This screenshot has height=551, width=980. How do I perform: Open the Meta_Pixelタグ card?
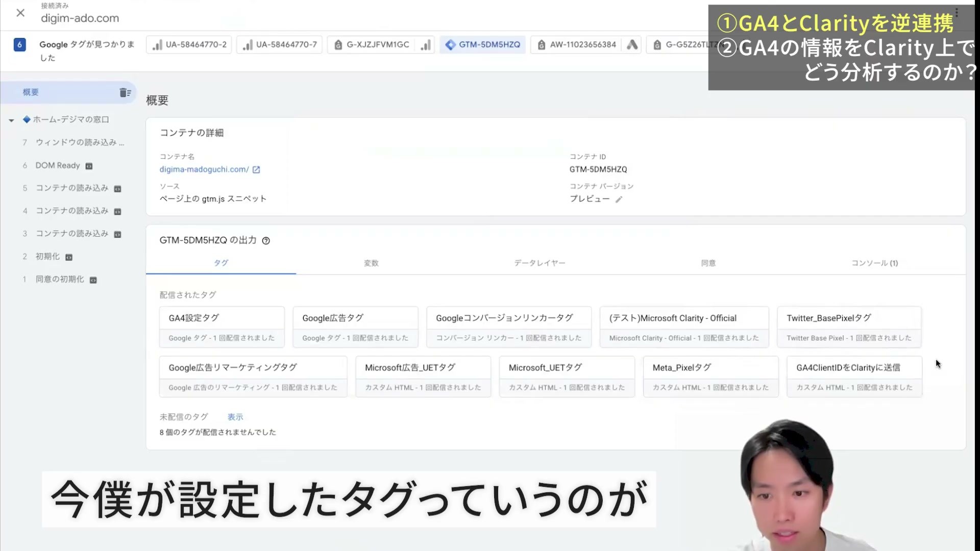711,377
